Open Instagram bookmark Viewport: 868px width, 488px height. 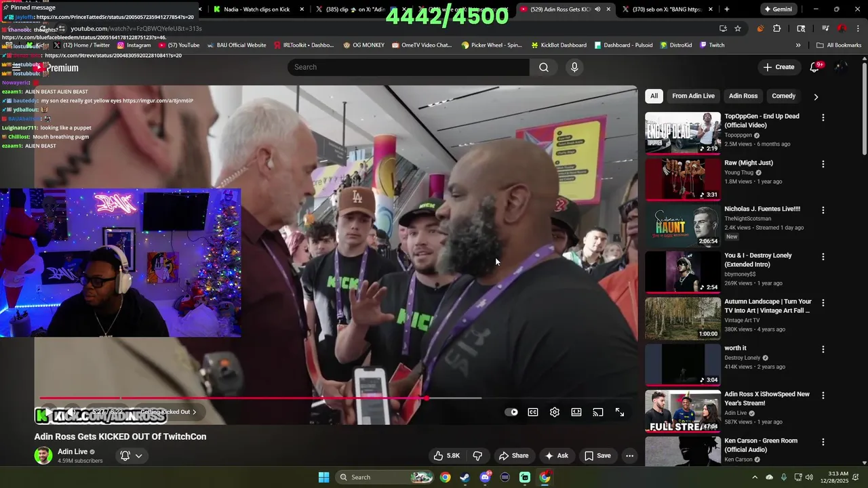(x=134, y=45)
